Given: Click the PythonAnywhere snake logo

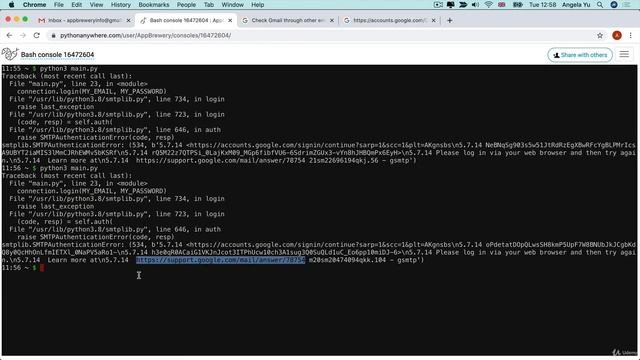Looking at the screenshot, I should point(10,54).
